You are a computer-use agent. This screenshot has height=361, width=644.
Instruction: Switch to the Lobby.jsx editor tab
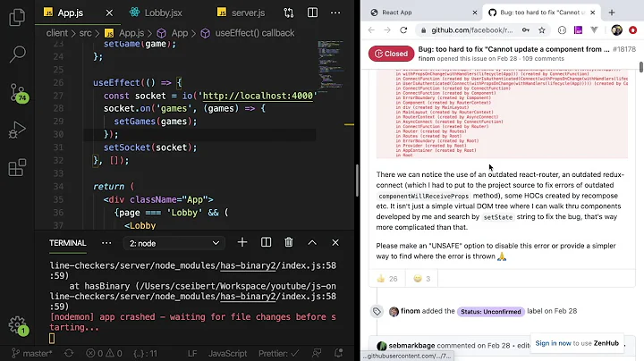coord(156,13)
